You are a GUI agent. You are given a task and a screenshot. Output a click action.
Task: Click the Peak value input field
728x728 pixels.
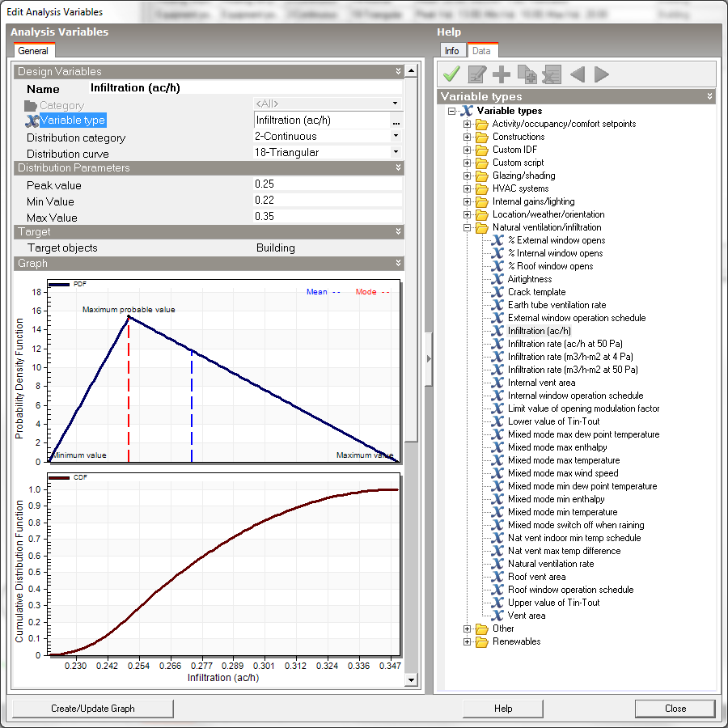(328, 184)
